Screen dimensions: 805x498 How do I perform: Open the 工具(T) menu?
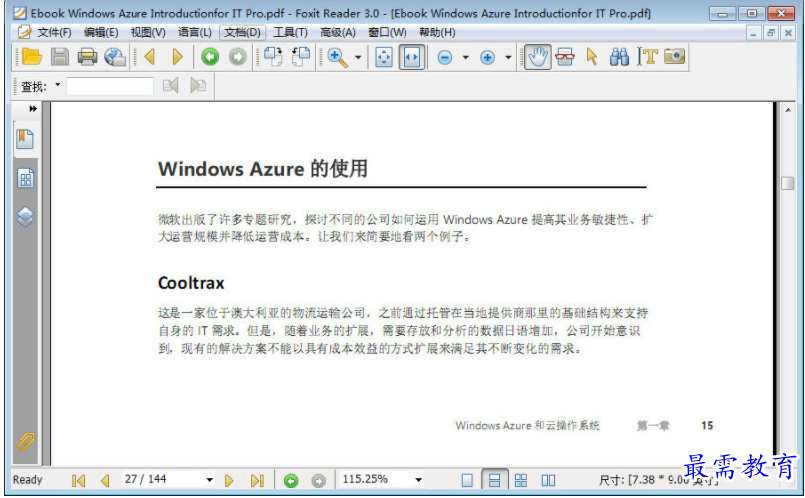tap(290, 32)
